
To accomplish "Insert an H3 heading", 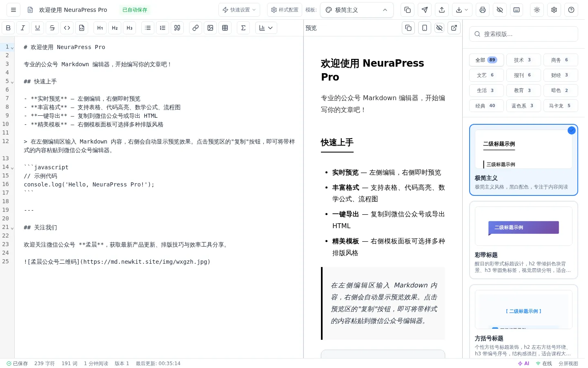I will click(x=129, y=28).
